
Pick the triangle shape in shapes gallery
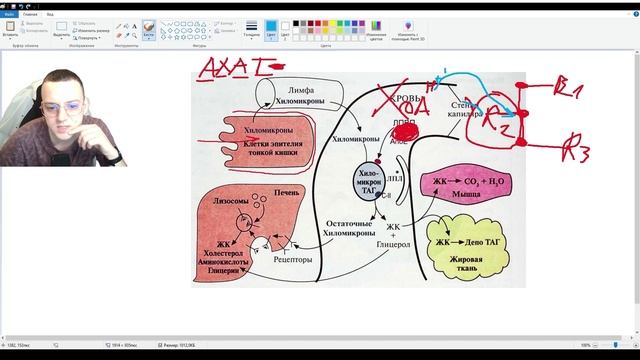[203, 24]
